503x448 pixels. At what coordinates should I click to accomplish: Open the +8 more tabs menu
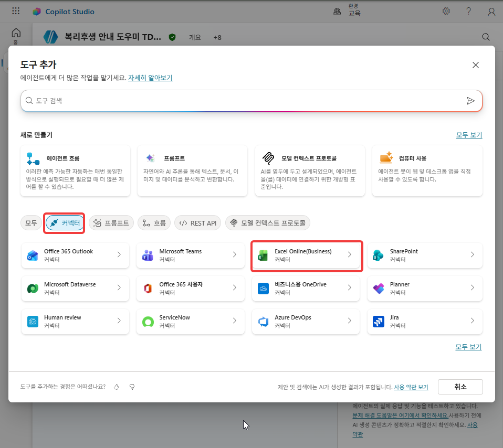(x=217, y=37)
